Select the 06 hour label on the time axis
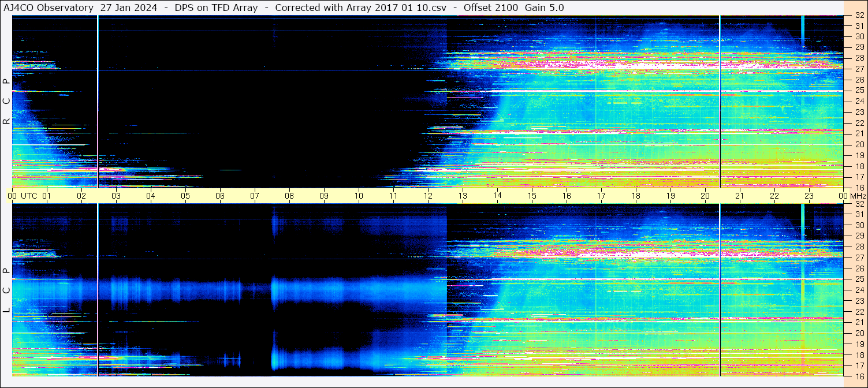This screenshot has width=868, height=388. click(x=220, y=196)
